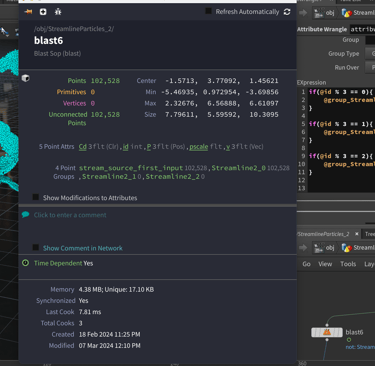
Task: Click Memory value '4.38 MB; Unique: 17.10 KB'
Action: pos(116,289)
